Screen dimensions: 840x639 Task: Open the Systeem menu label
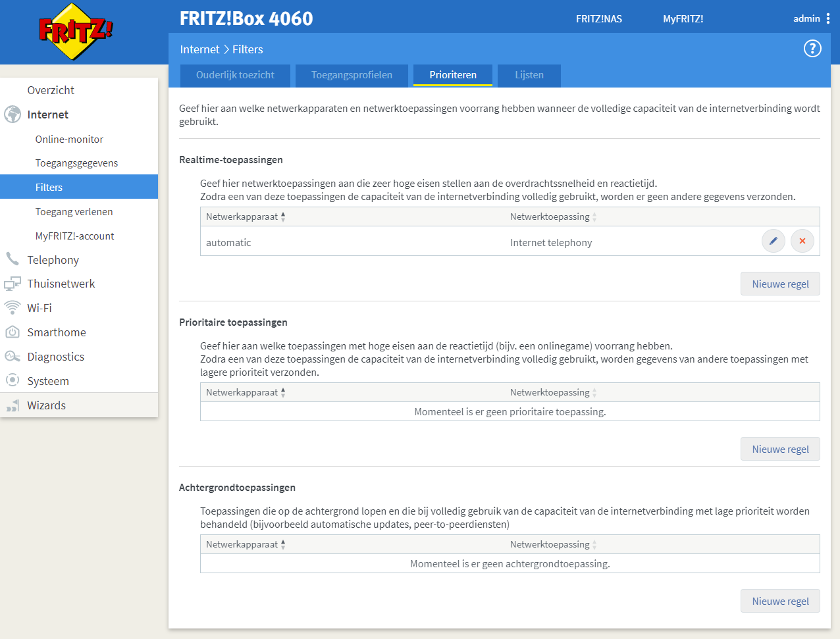click(x=47, y=381)
